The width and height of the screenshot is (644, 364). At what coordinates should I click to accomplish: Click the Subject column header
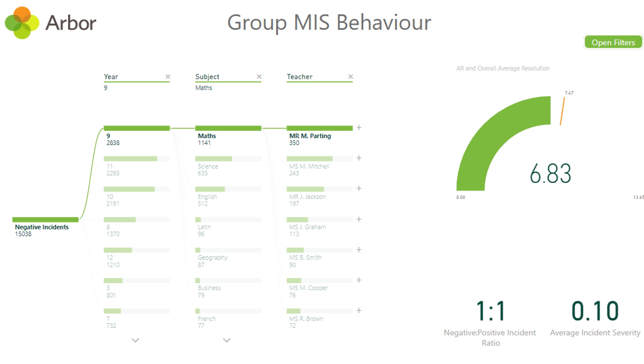pyautogui.click(x=207, y=77)
